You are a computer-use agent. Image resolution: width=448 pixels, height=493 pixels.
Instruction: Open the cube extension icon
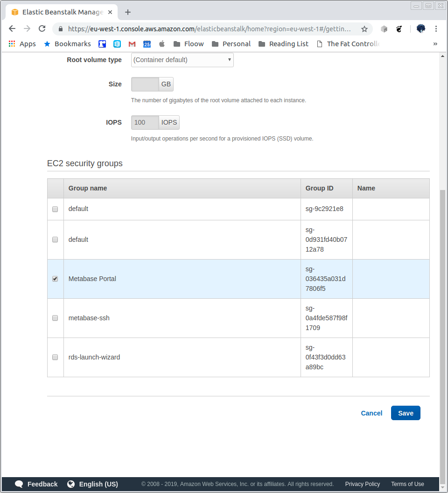(384, 29)
